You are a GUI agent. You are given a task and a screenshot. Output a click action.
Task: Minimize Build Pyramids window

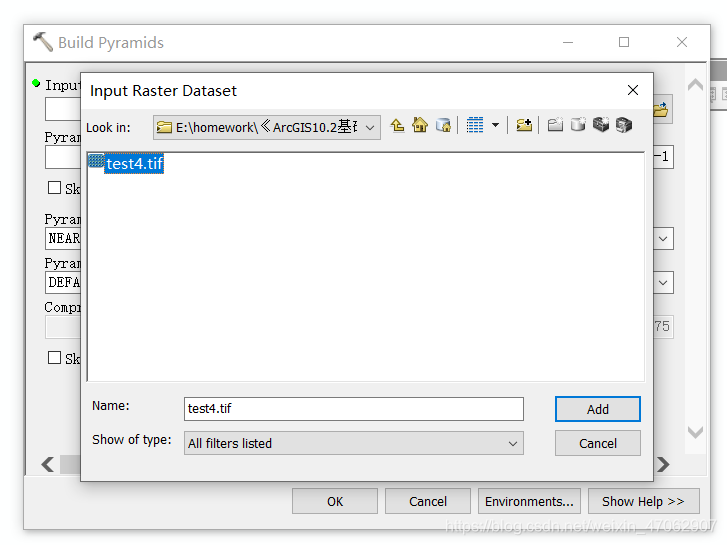click(568, 42)
